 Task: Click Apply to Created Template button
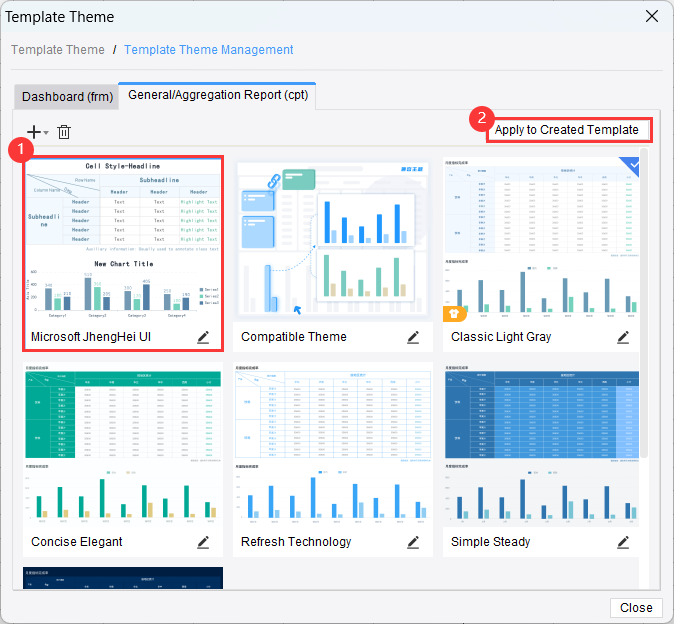(567, 130)
